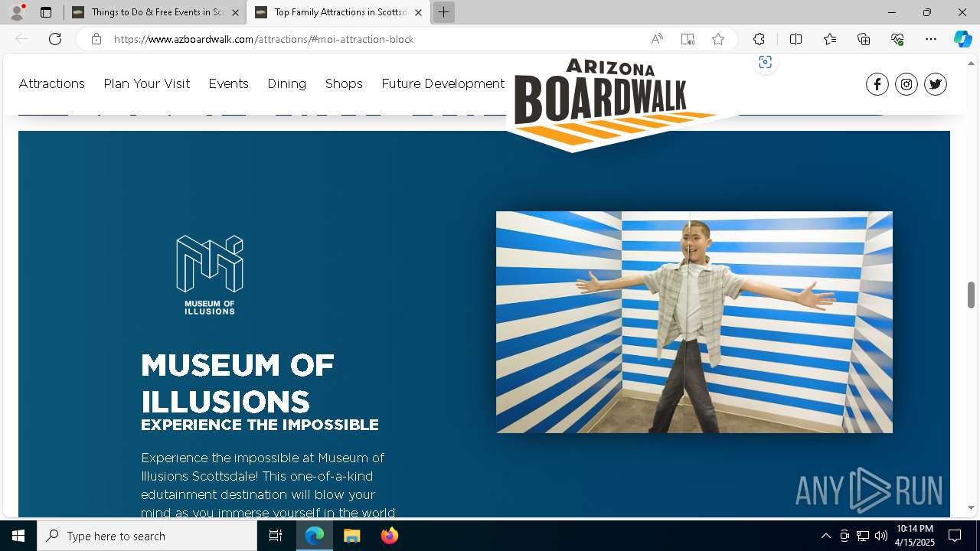Open Copilot sidebar
This screenshot has width=980, height=551.
tap(962, 39)
